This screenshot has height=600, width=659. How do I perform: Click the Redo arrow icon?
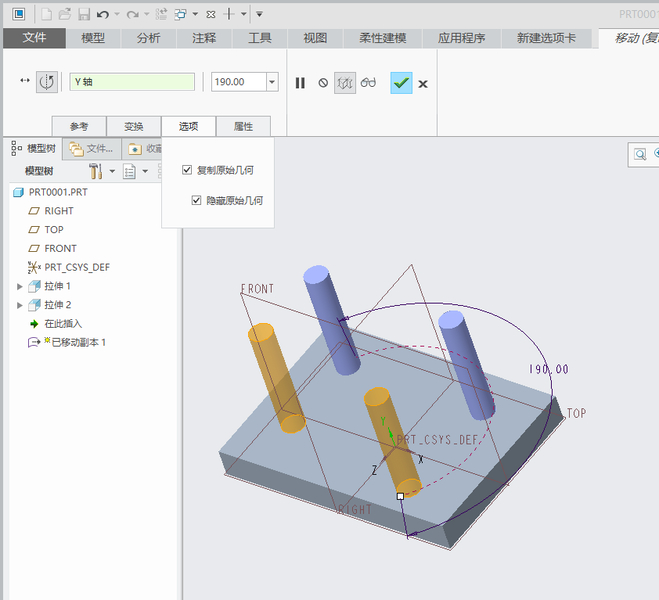pyautogui.click(x=132, y=15)
